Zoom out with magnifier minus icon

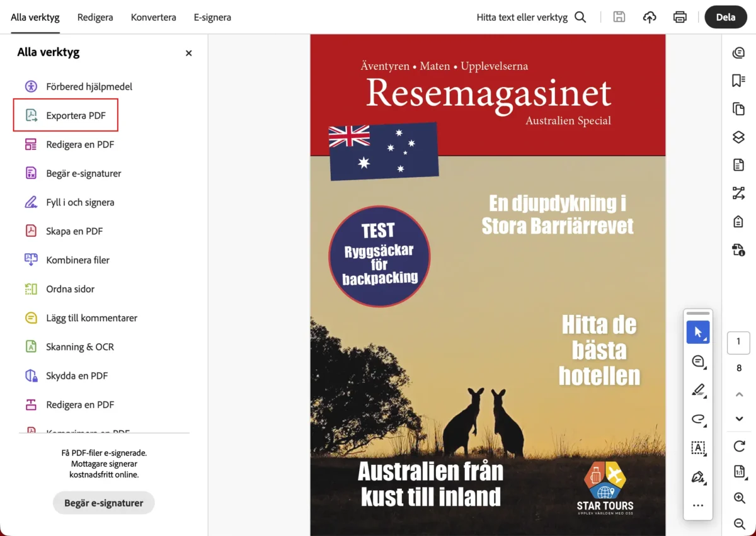pyautogui.click(x=739, y=523)
